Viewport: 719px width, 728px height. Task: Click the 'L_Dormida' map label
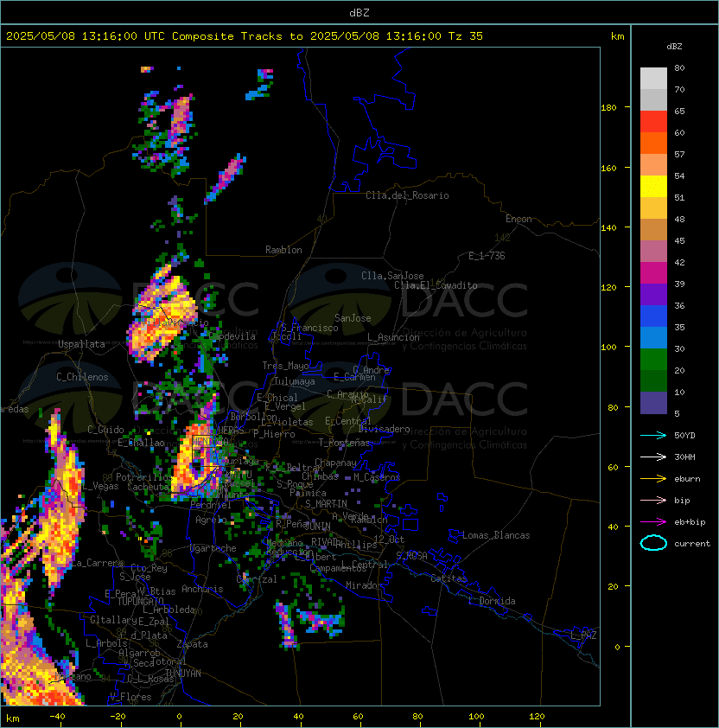[x=492, y=601]
